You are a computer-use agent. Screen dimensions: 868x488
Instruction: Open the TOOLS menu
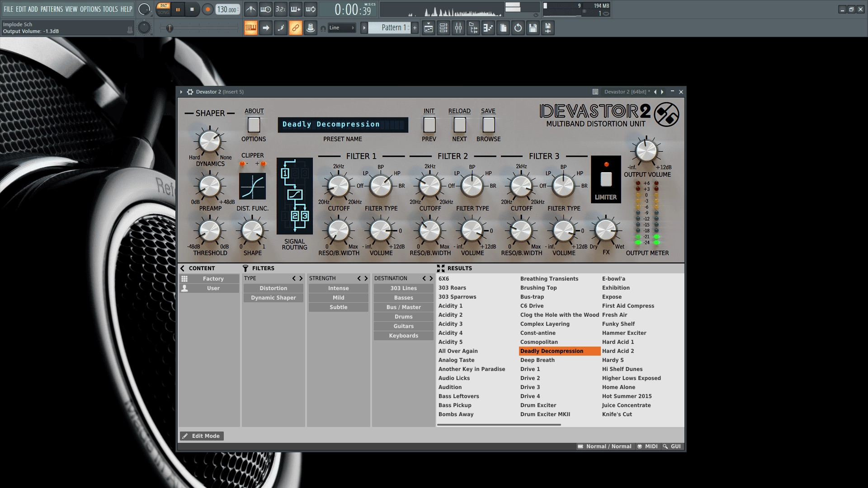pyautogui.click(x=110, y=9)
